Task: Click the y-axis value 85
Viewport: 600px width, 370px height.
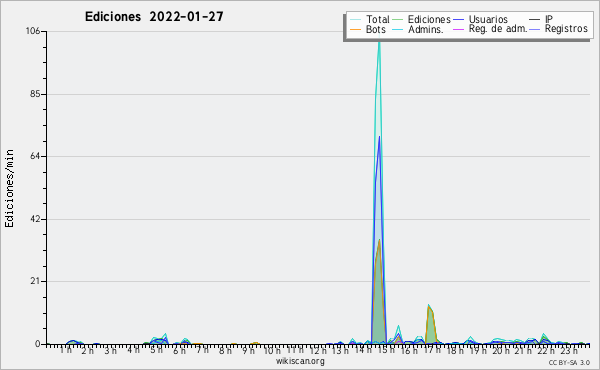Action: click(35, 94)
